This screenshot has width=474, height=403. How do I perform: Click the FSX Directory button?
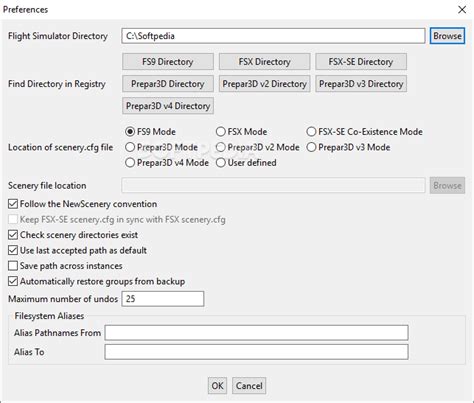264,62
